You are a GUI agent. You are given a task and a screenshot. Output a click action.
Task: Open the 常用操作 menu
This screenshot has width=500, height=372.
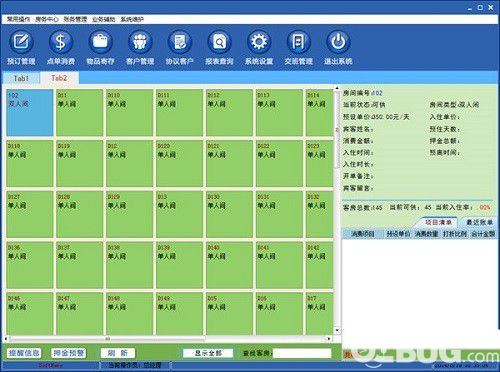[x=18, y=19]
